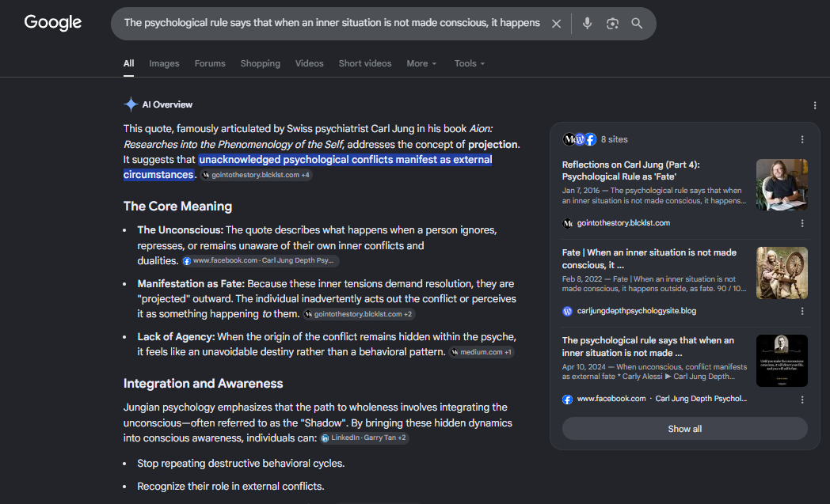
Task: Click the Google logo
Action: 53,23
